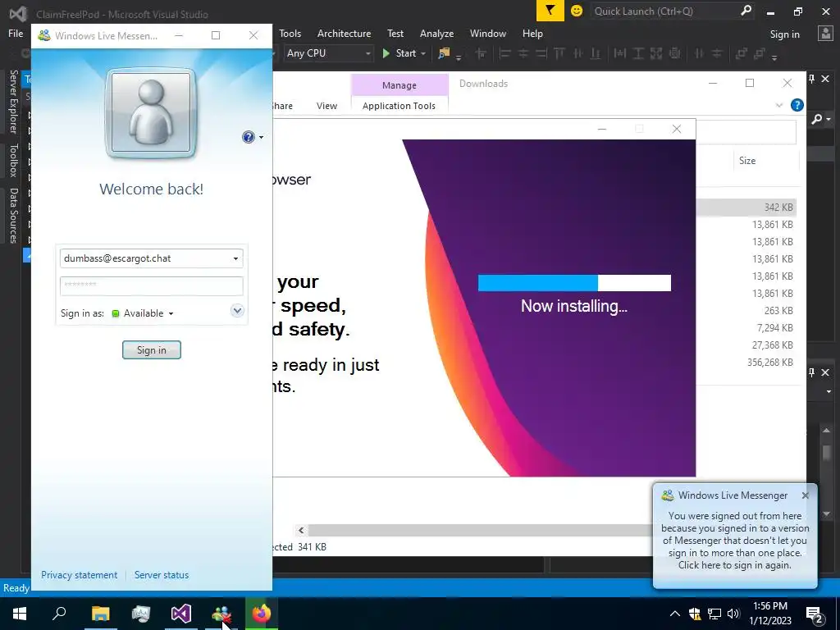Viewport: 840px width, 630px height.
Task: Select the View tab in Explorer window
Action: click(x=326, y=106)
